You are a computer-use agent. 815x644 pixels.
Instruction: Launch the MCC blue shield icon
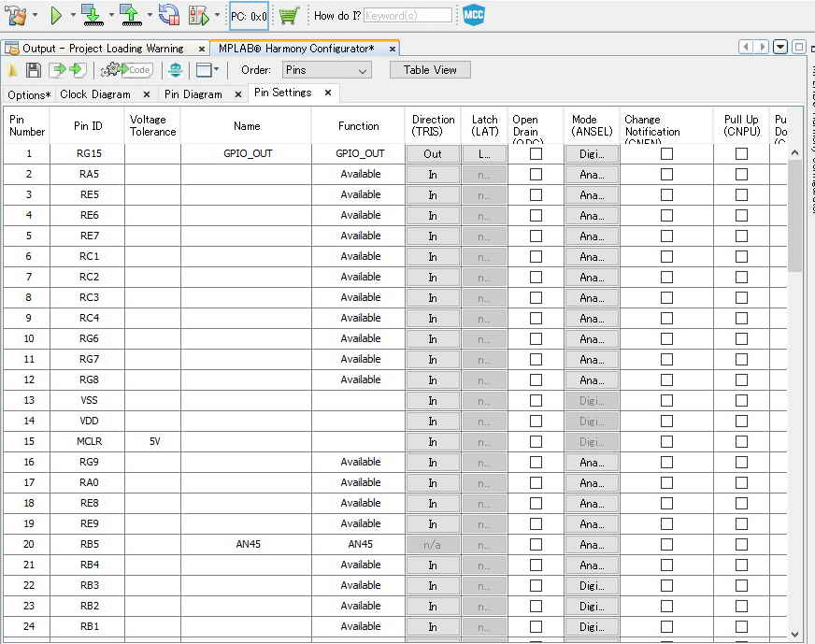point(474,15)
